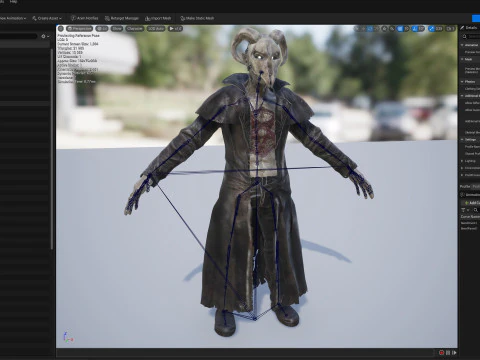Click the skeleton tree search field
Image resolution: width=480 pixels, height=360 pixels.
pos(18,36)
